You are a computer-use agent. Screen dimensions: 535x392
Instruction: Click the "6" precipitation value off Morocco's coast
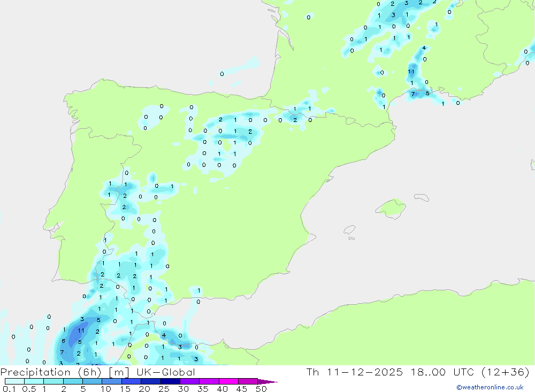click(63, 341)
